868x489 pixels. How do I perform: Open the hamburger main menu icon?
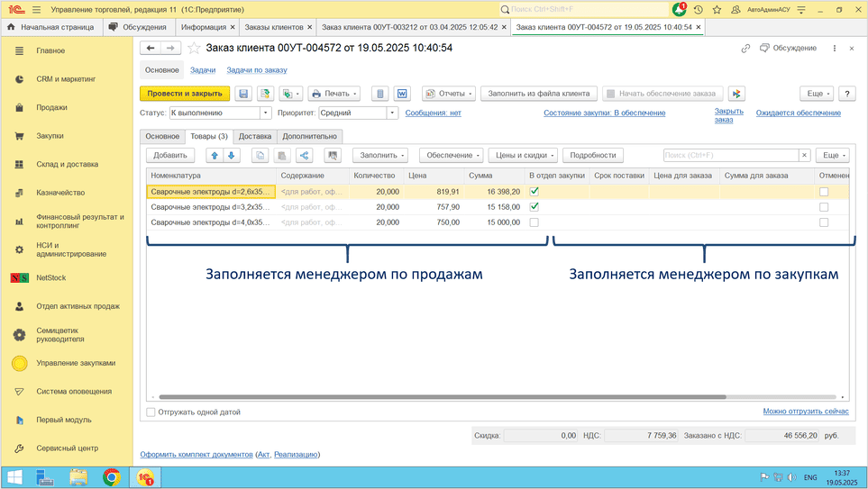pos(37,9)
